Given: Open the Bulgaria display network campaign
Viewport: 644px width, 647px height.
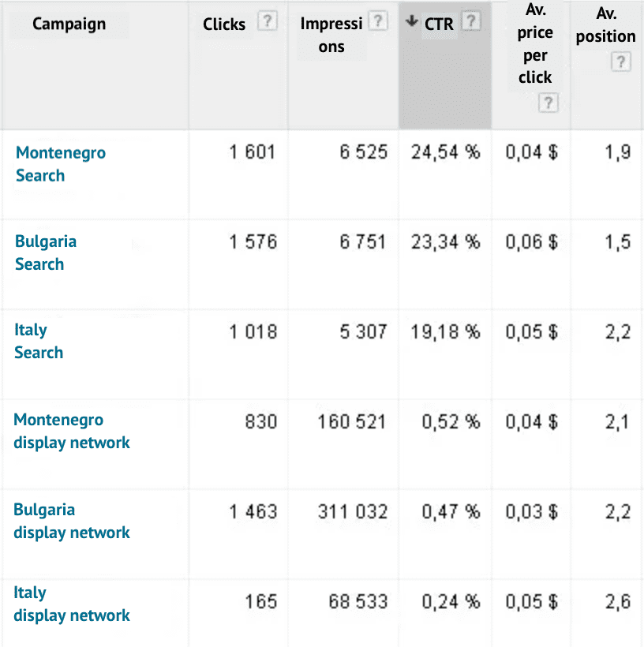Looking at the screenshot, I should [x=71, y=521].
